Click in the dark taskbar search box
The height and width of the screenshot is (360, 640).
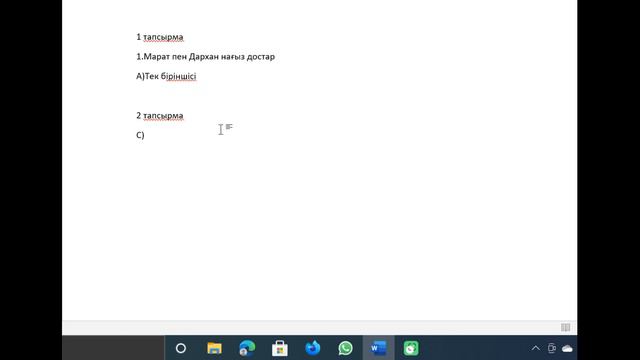[x=113, y=348]
